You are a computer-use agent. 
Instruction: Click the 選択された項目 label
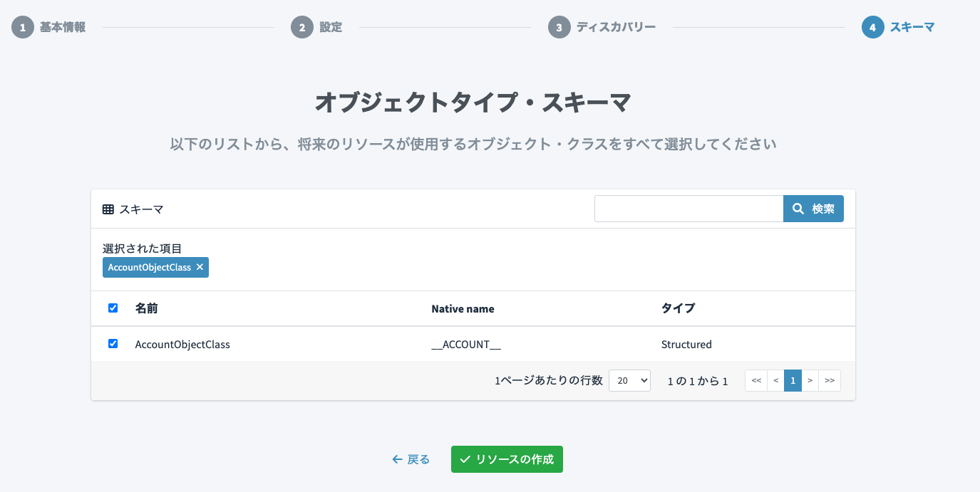pos(143,248)
